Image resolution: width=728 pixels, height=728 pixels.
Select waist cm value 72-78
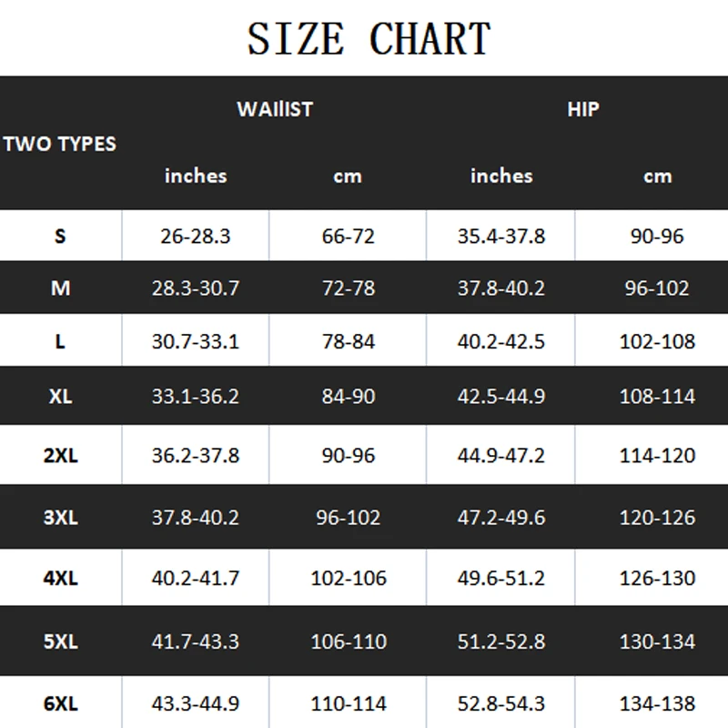point(349,288)
